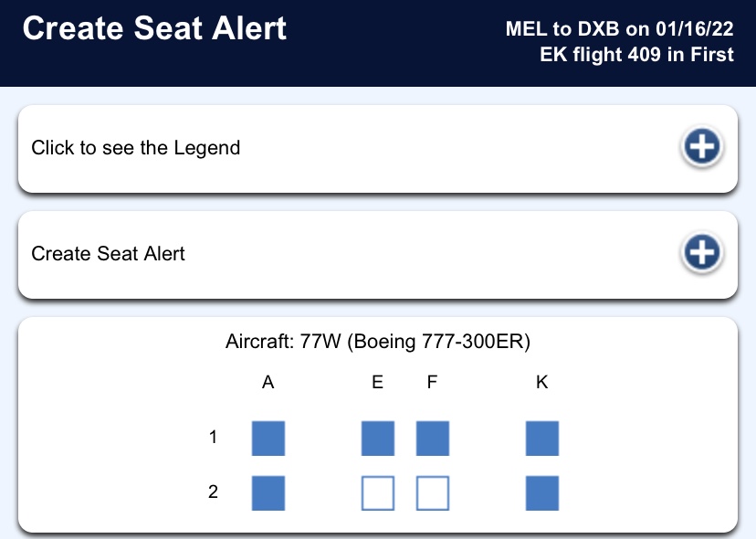This screenshot has height=539, width=756.
Task: Open Create Seat Alert plus icon
Action: click(702, 252)
